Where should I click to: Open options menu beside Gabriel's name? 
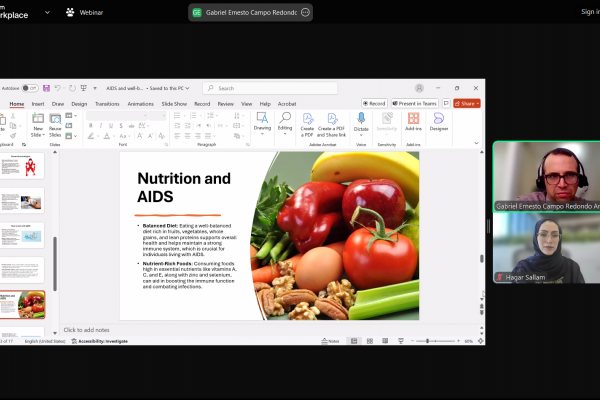tap(305, 12)
